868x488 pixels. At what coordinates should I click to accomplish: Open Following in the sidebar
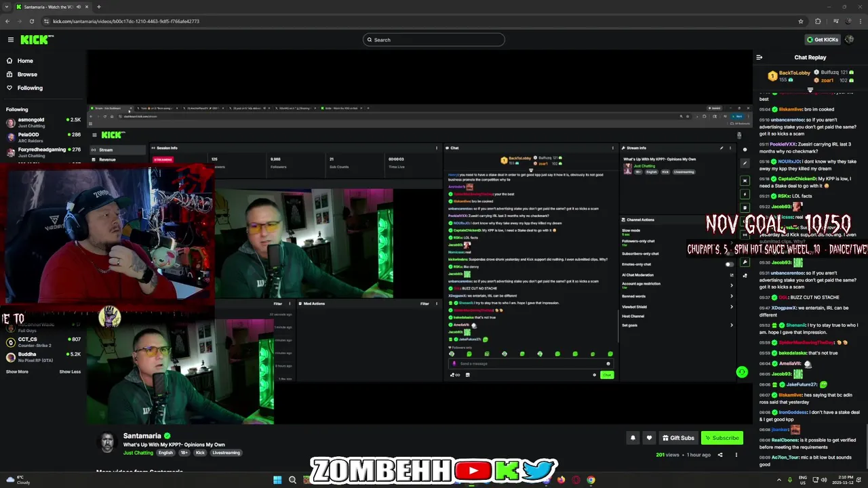click(30, 87)
